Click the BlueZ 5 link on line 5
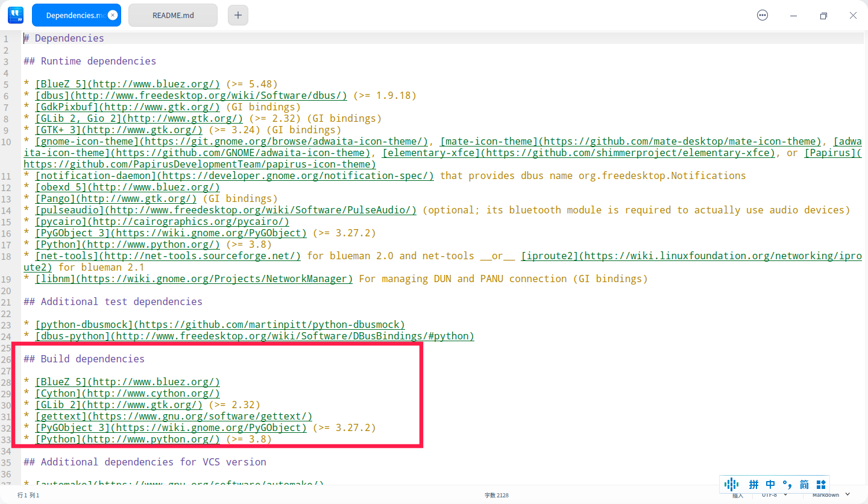Viewport: 868px width, 504px height. pos(127,84)
